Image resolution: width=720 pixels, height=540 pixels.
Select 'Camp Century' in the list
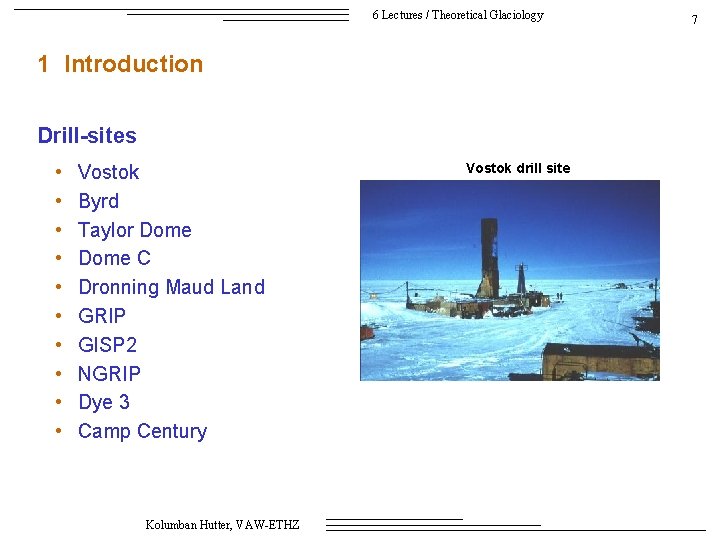coord(142,431)
